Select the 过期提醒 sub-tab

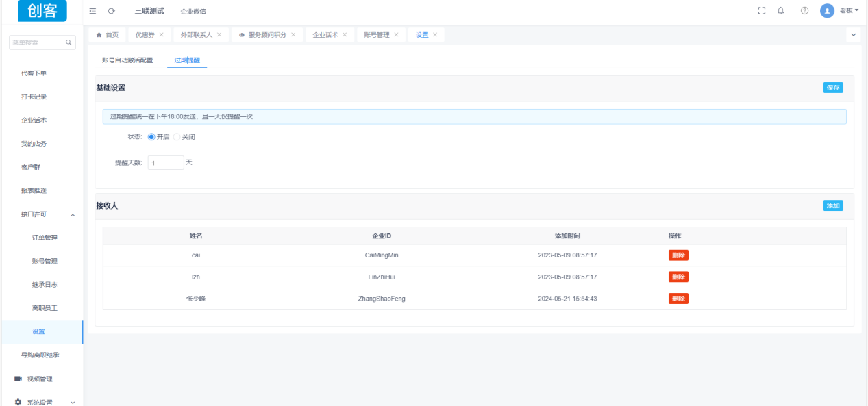187,60
